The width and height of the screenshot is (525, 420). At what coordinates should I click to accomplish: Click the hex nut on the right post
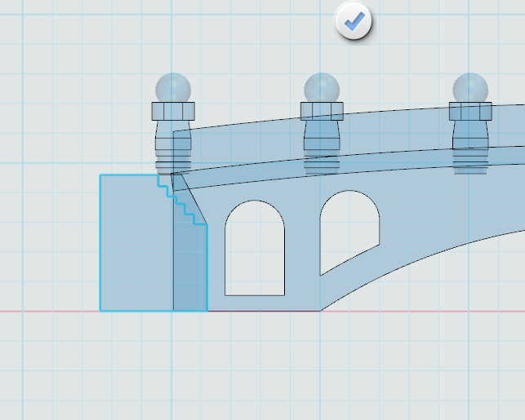pyautogui.click(x=470, y=111)
